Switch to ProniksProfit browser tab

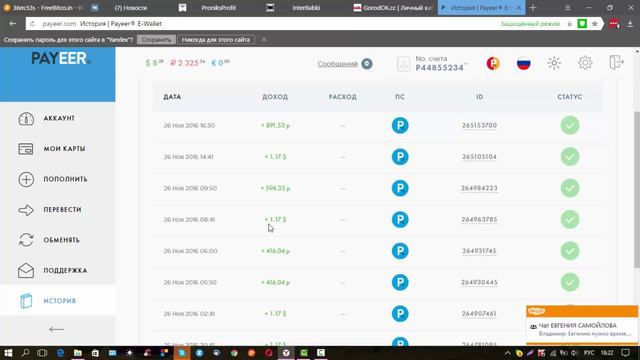pyautogui.click(x=218, y=8)
